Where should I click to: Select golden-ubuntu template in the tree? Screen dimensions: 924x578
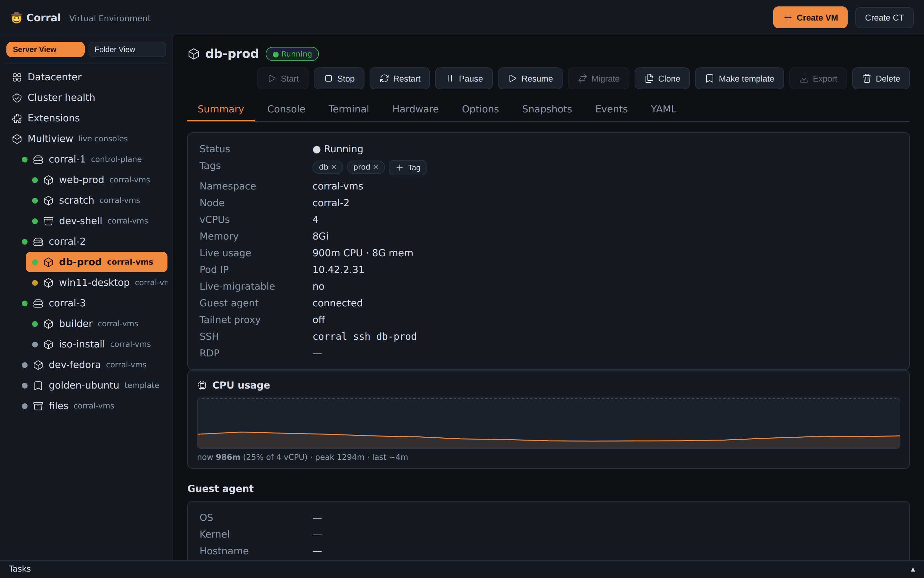tap(92, 386)
